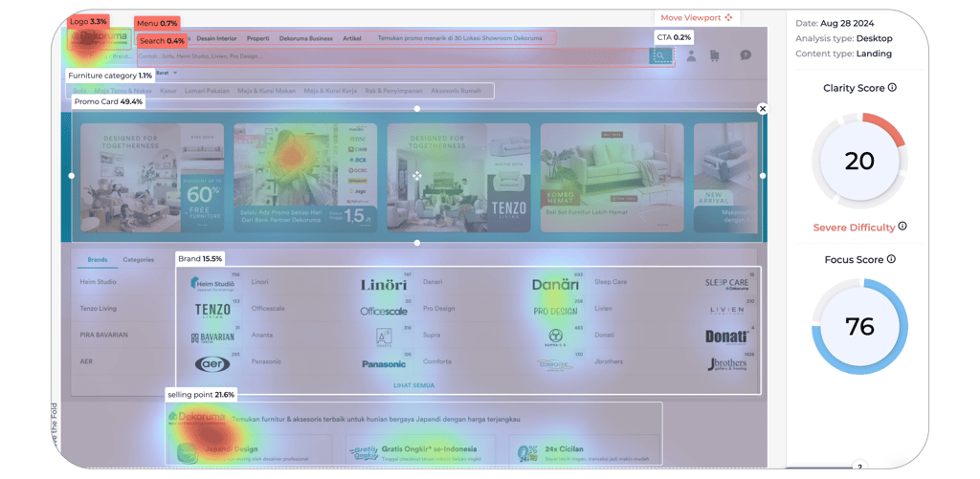Select the Meja & Kursi Makan category
Viewport: 980px width, 479px height.
click(266, 91)
